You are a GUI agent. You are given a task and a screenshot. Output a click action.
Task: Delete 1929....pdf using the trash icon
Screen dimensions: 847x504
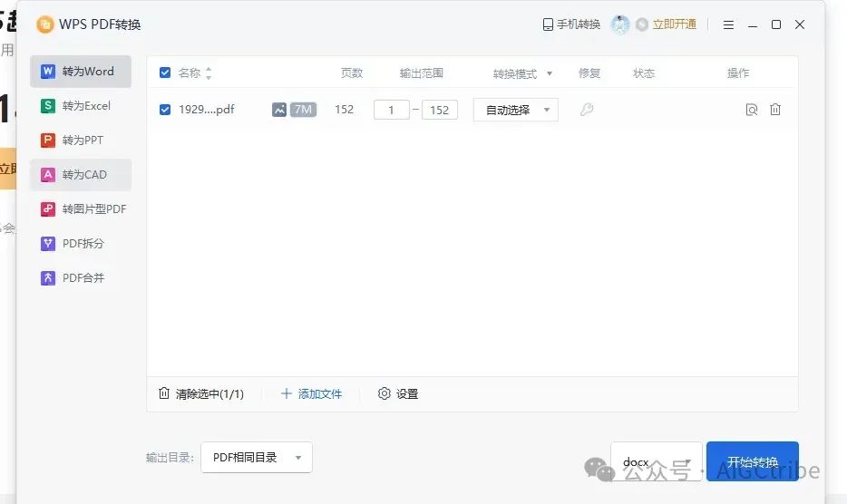tap(775, 110)
